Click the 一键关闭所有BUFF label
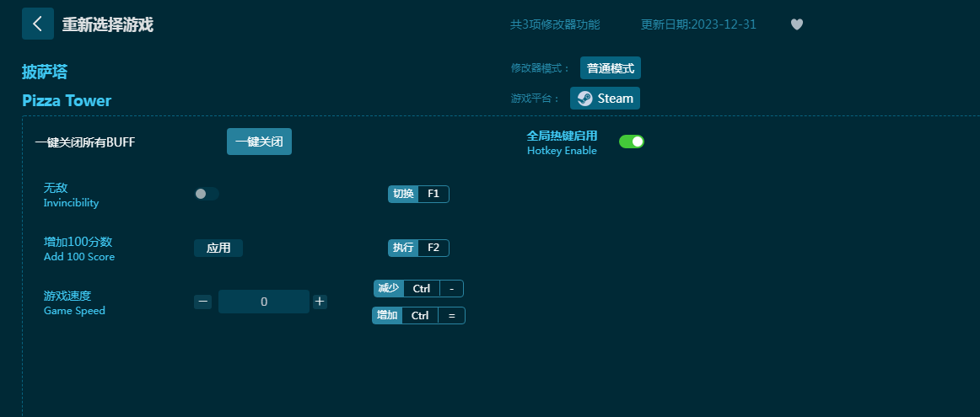 (85, 142)
